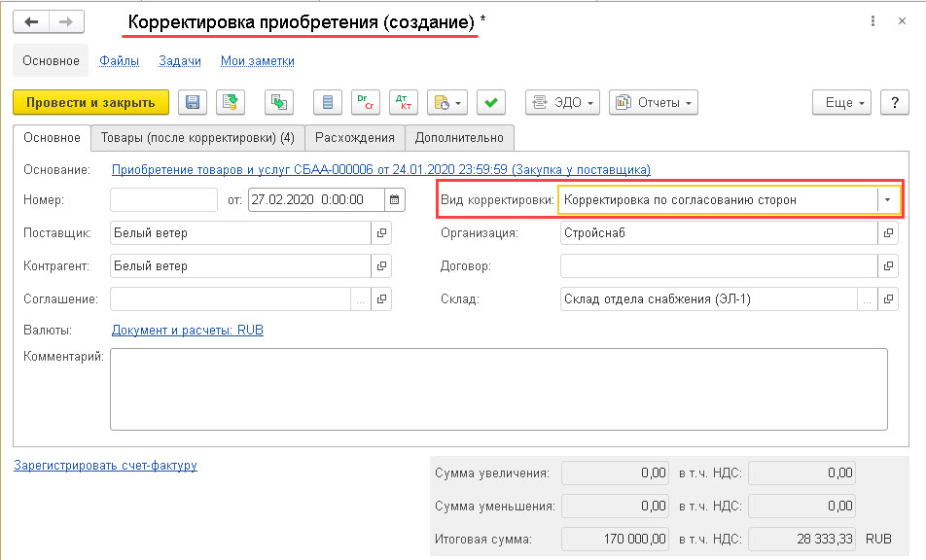Open the Еще menu
The height and width of the screenshot is (560, 926).
pos(842,103)
